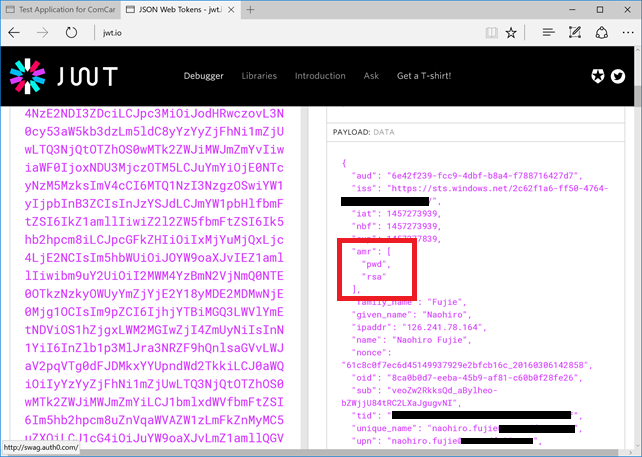The width and height of the screenshot is (642, 457).
Task: Click the PAYLOAD: DATA header
Action: [x=364, y=132]
